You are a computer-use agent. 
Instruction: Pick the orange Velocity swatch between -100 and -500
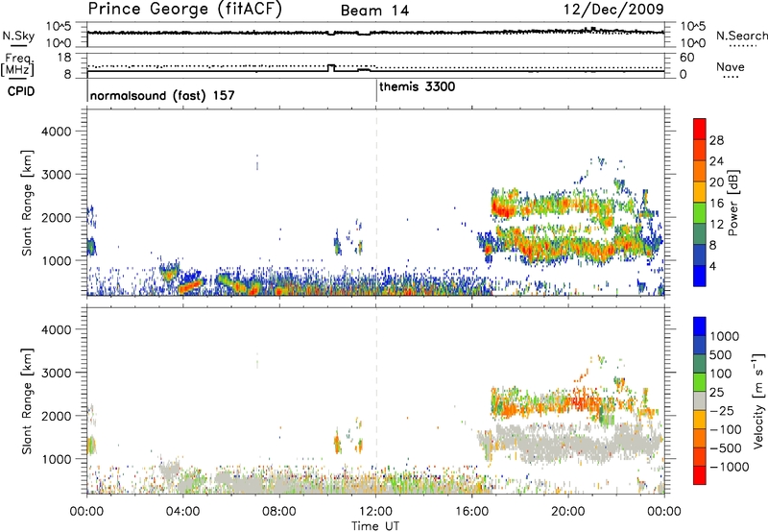click(x=700, y=438)
